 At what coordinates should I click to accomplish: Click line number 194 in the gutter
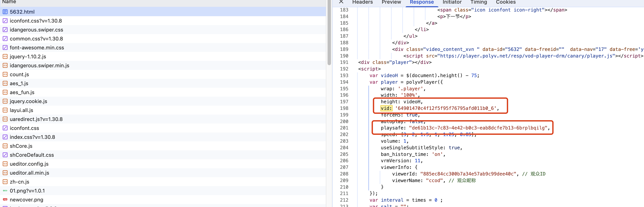[344, 82]
